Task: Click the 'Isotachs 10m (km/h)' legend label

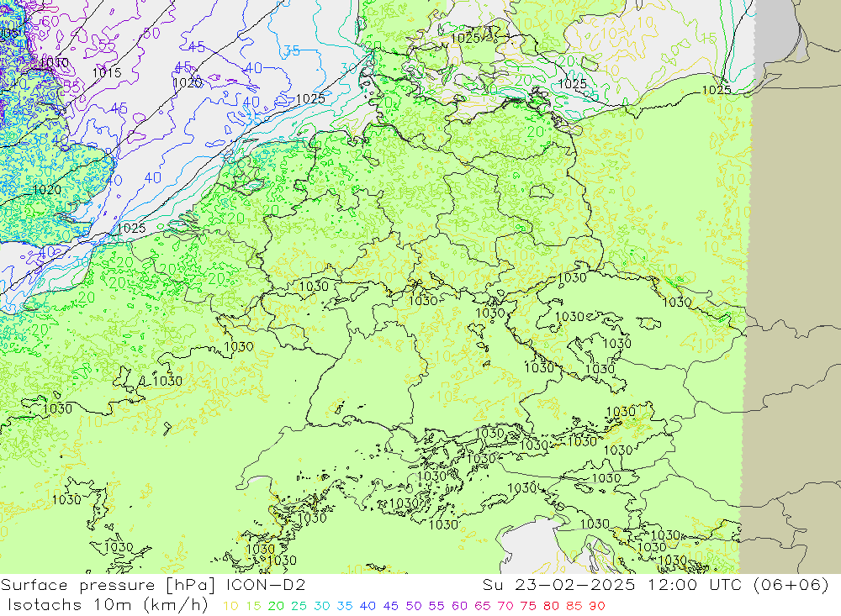Action: click(x=108, y=605)
